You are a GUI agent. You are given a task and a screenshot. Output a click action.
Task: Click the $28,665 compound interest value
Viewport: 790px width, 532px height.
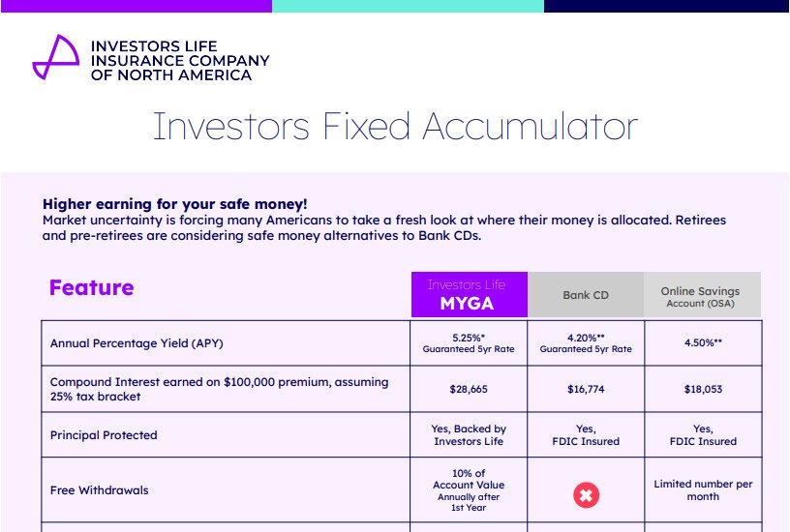coord(469,389)
